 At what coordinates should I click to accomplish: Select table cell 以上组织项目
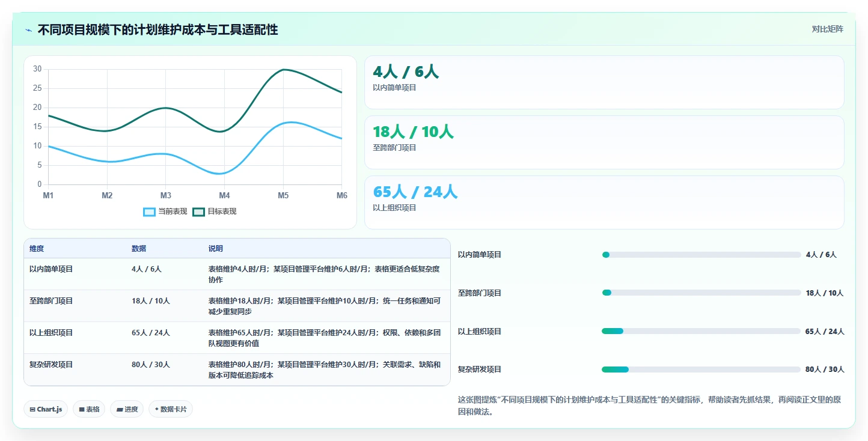[51, 333]
